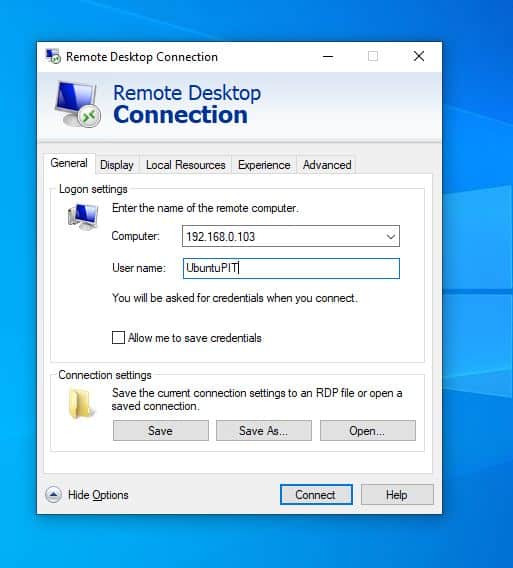This screenshot has height=568, width=513.
Task: Click the computer icon in Logon settings
Action: click(x=83, y=217)
